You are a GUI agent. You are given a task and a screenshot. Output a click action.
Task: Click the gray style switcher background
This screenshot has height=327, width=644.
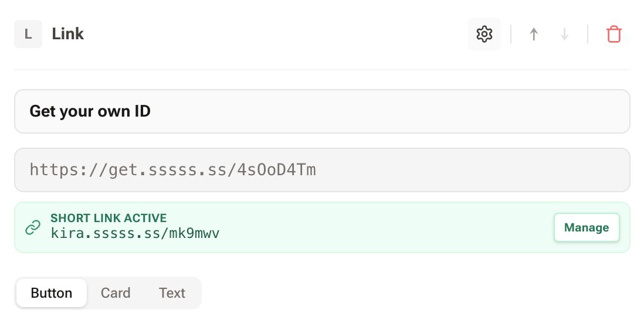pyautogui.click(x=197, y=293)
